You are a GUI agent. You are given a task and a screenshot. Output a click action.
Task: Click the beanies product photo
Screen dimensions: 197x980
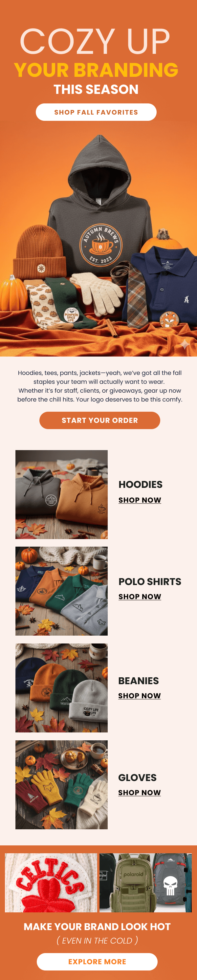click(x=61, y=688)
